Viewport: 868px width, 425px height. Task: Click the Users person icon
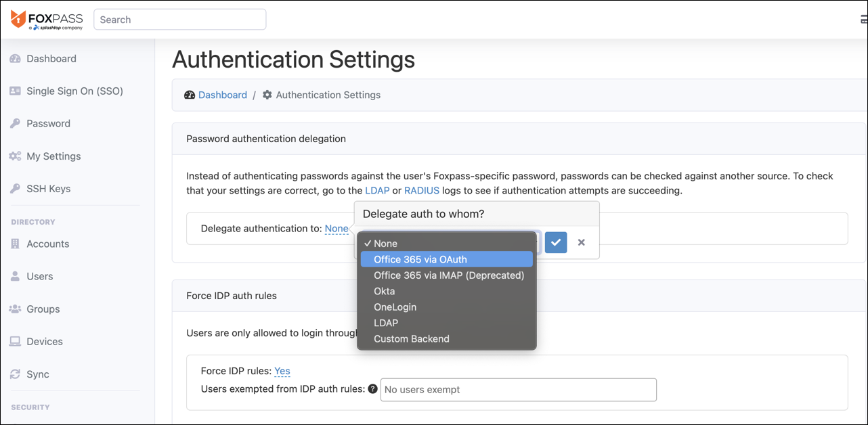(15, 277)
